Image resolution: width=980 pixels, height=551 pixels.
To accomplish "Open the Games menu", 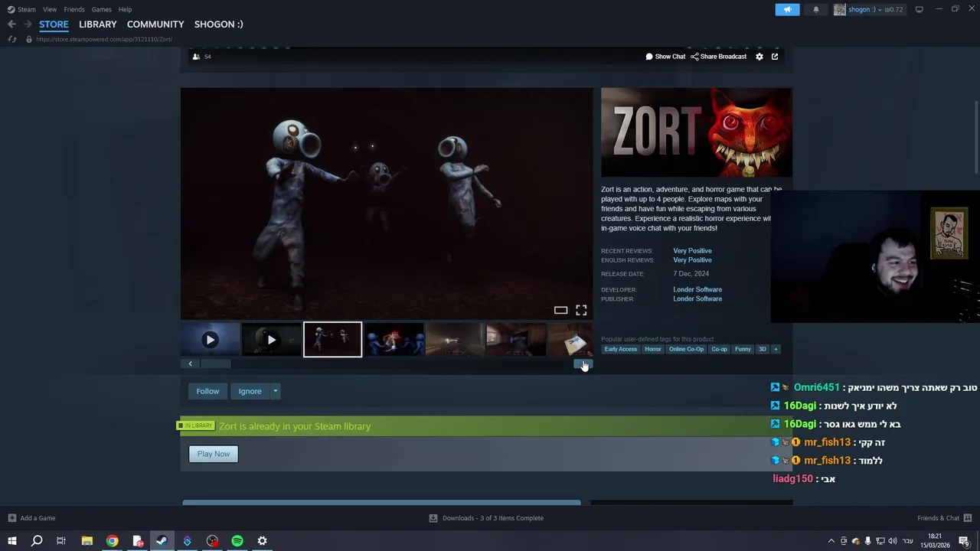I will [x=101, y=9].
